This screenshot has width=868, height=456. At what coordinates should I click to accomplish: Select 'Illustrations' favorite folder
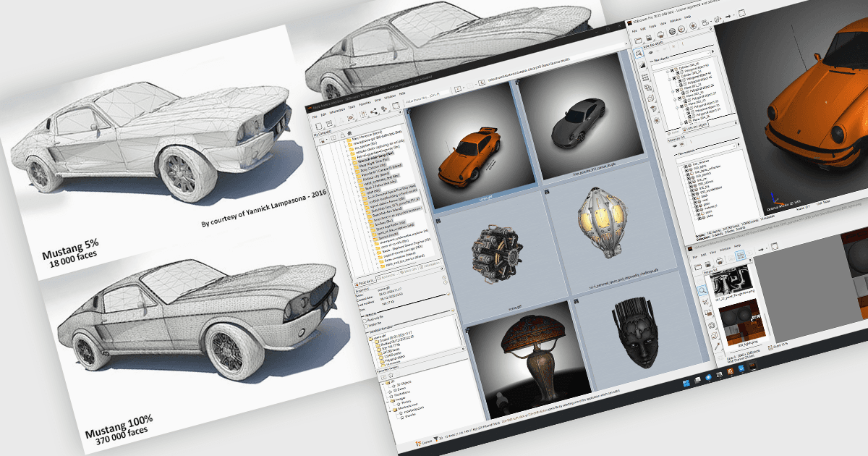tap(401, 393)
